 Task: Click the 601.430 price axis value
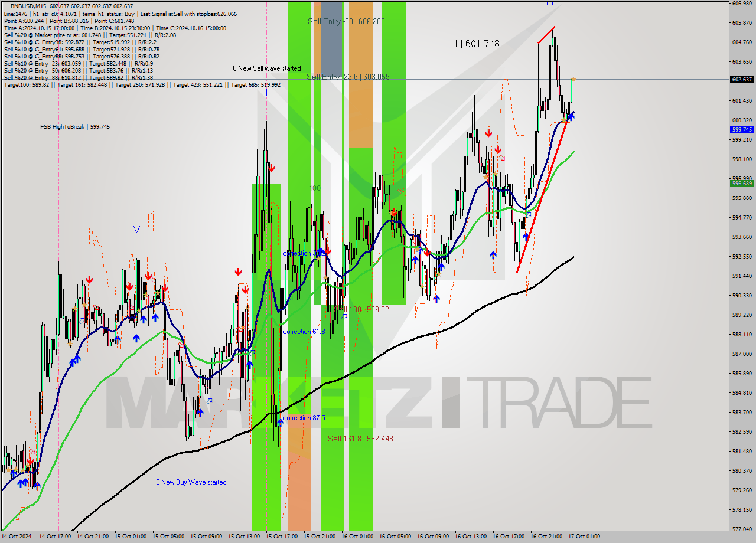pos(742,101)
